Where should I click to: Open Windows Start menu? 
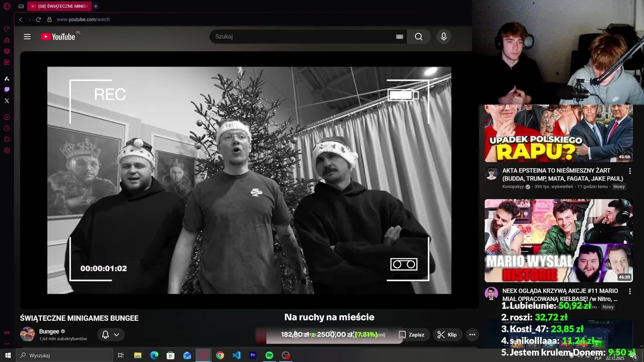pyautogui.click(x=7, y=355)
